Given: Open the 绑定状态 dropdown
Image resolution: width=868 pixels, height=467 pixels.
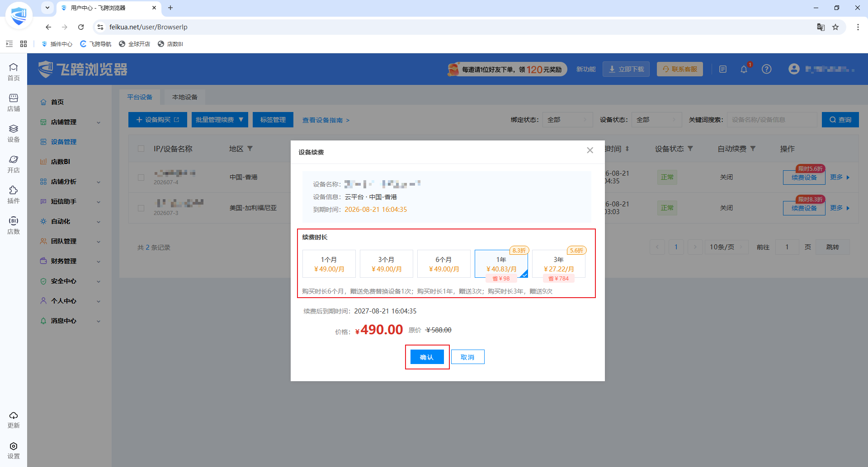Looking at the screenshot, I should [x=567, y=120].
